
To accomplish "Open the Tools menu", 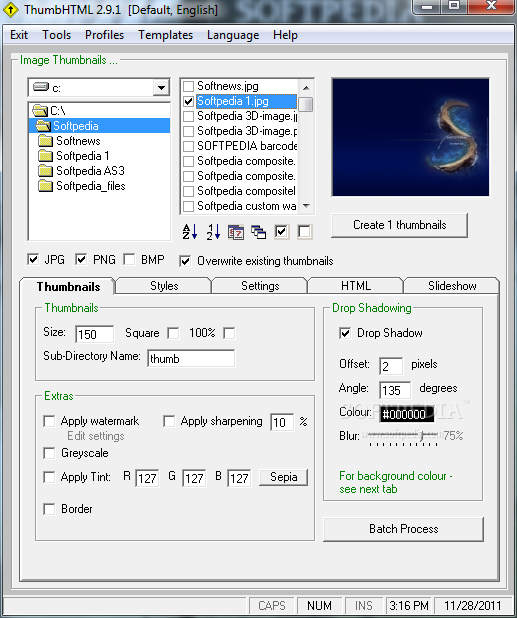I will click(56, 35).
